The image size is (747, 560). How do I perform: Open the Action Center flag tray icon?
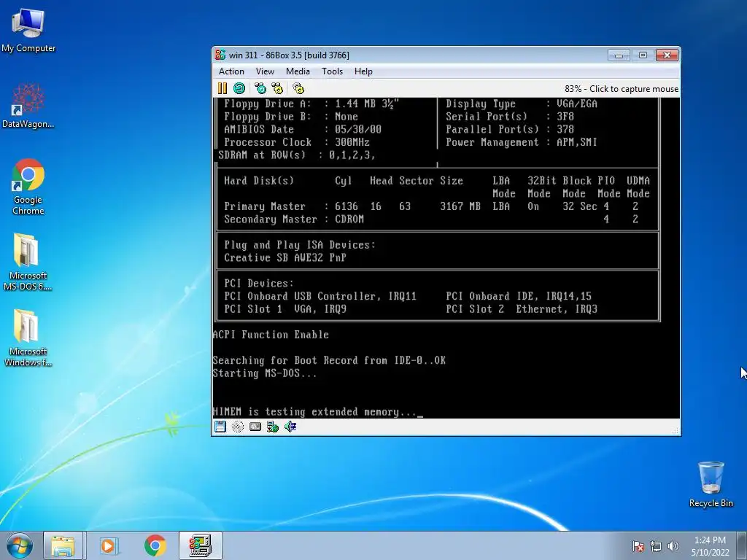coord(638,546)
